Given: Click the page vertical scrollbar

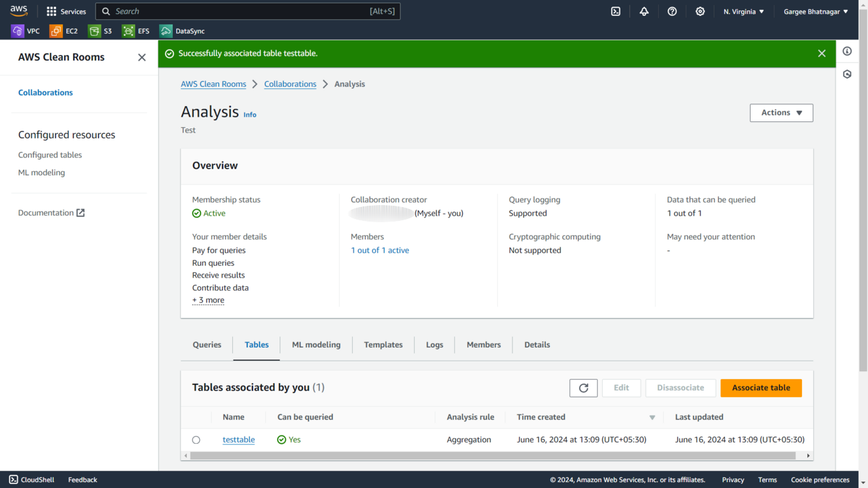Looking at the screenshot, I should [x=863, y=191].
